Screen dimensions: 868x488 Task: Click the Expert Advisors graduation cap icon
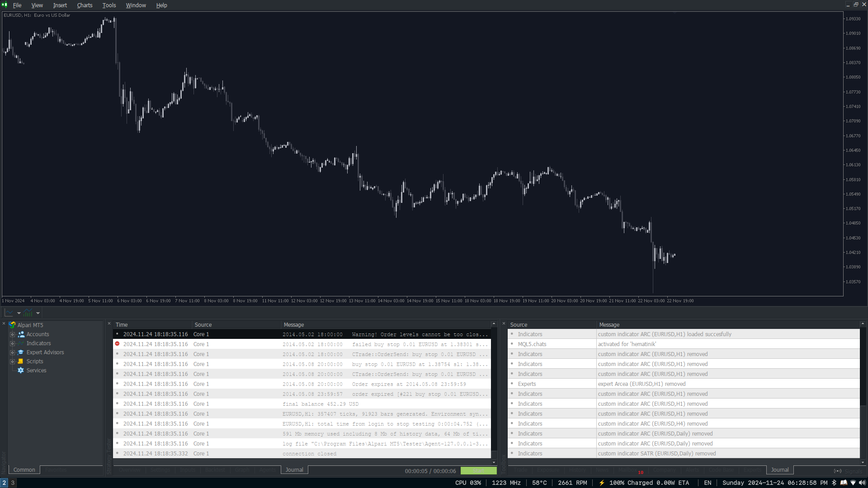coord(21,352)
